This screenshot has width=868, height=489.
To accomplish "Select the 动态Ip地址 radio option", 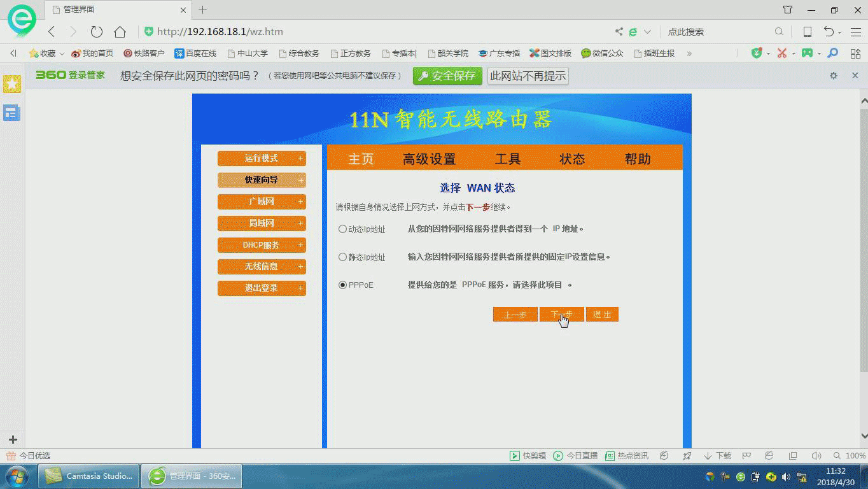I will click(x=343, y=229).
